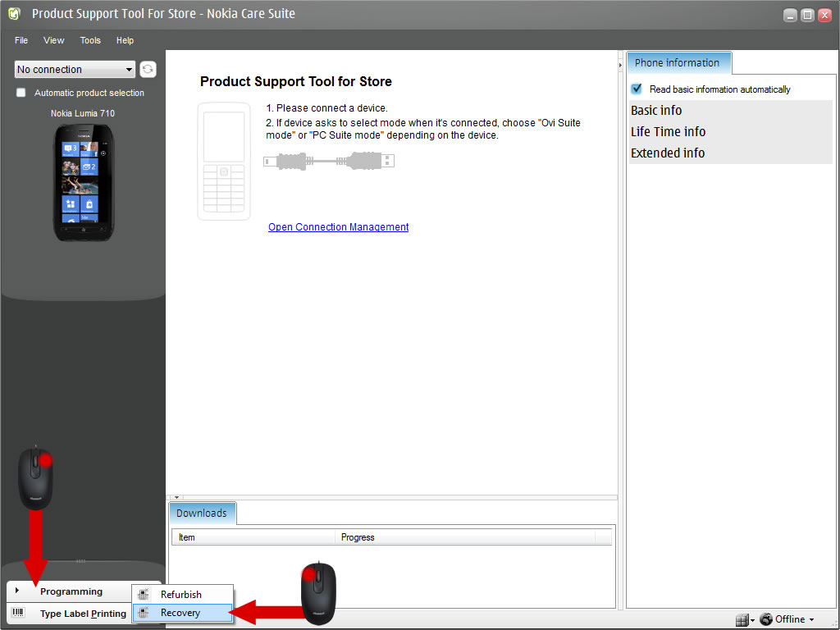
Task: Maximize the Nokia Care Suite window
Action: coord(807,15)
